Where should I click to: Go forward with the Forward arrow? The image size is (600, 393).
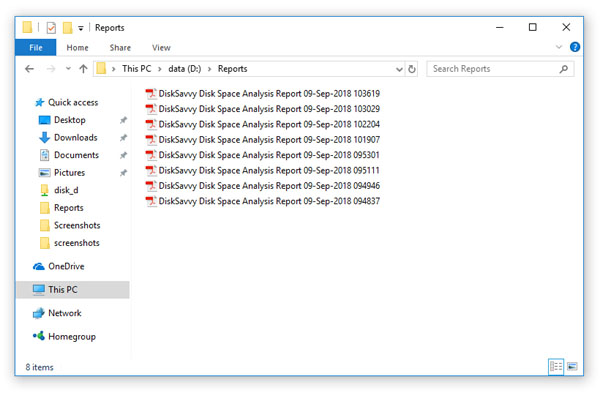click(x=51, y=69)
